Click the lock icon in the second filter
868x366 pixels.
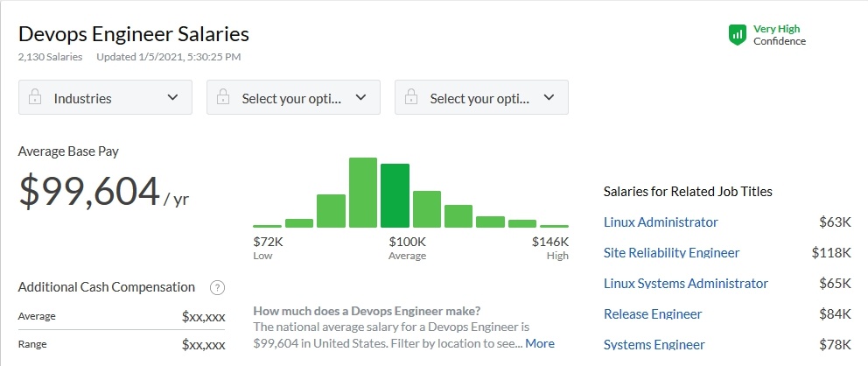(x=224, y=98)
